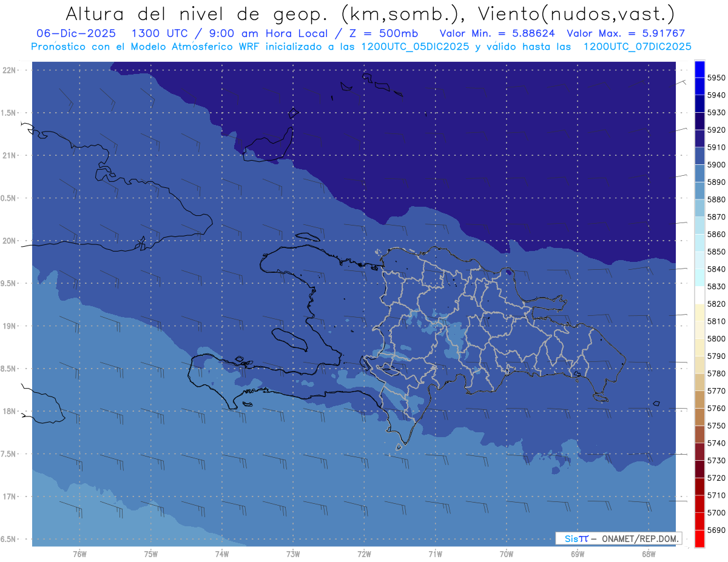The image size is (728, 562).
Task: Click the 70W longitude axis label
Action: 507,554
